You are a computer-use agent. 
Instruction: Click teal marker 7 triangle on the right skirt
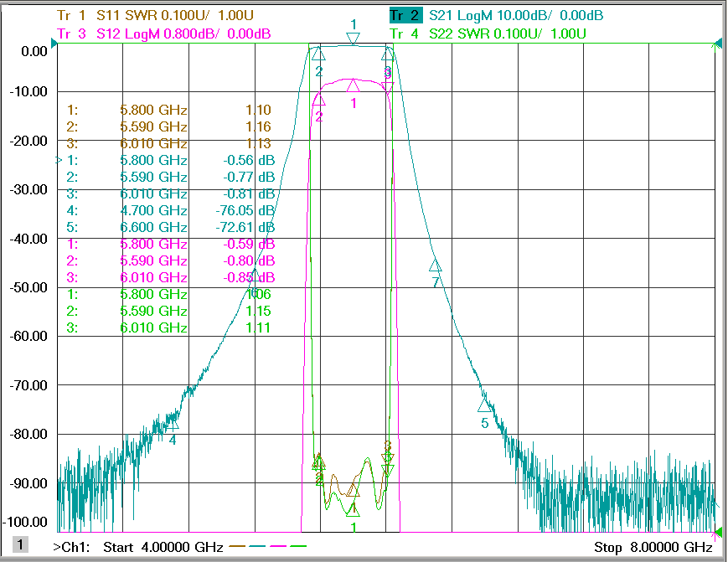(435, 266)
